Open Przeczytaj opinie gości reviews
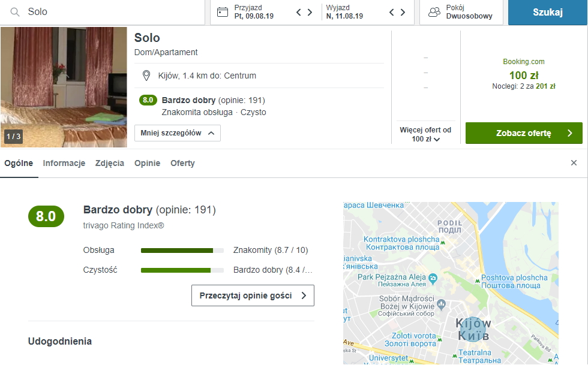 [253, 295]
